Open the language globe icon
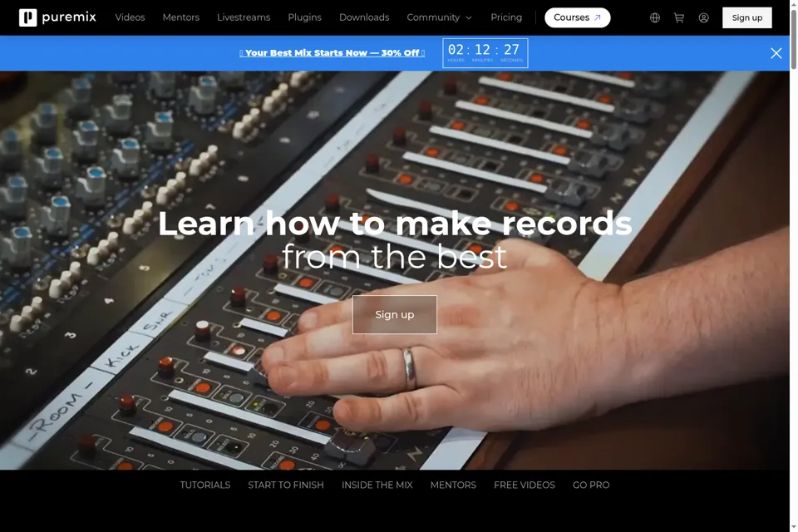The image size is (798, 532). click(655, 17)
